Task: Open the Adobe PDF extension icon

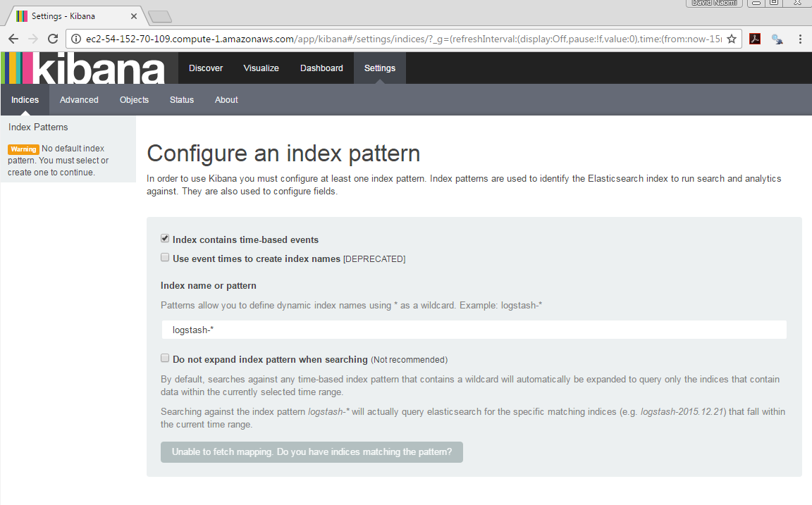Action: [x=755, y=39]
